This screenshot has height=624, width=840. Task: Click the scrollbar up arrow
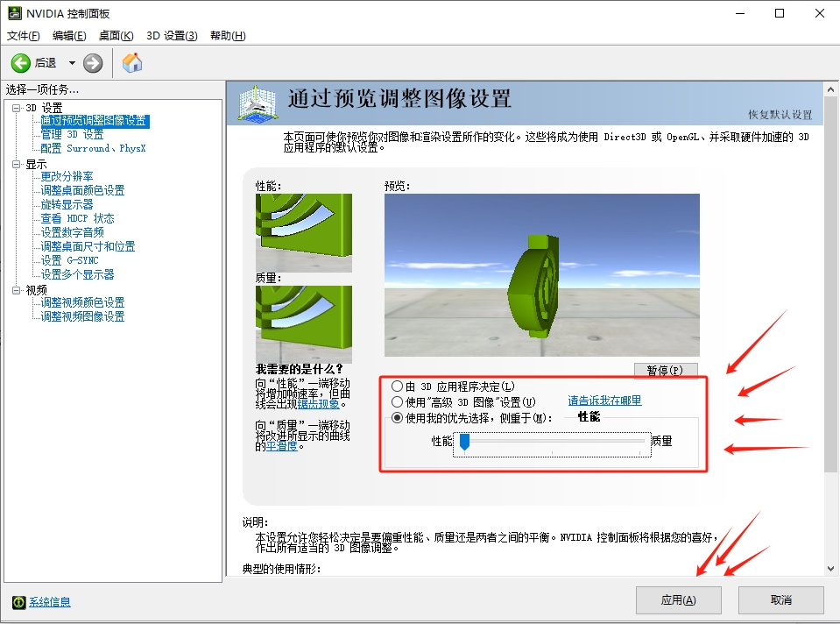(x=830, y=89)
